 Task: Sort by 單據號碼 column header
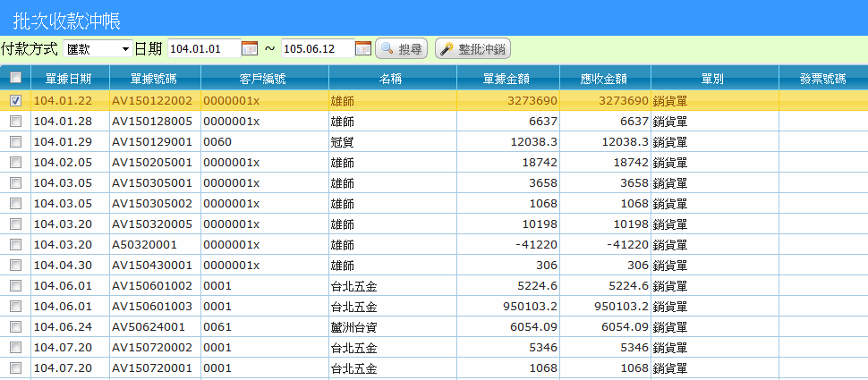[x=155, y=79]
